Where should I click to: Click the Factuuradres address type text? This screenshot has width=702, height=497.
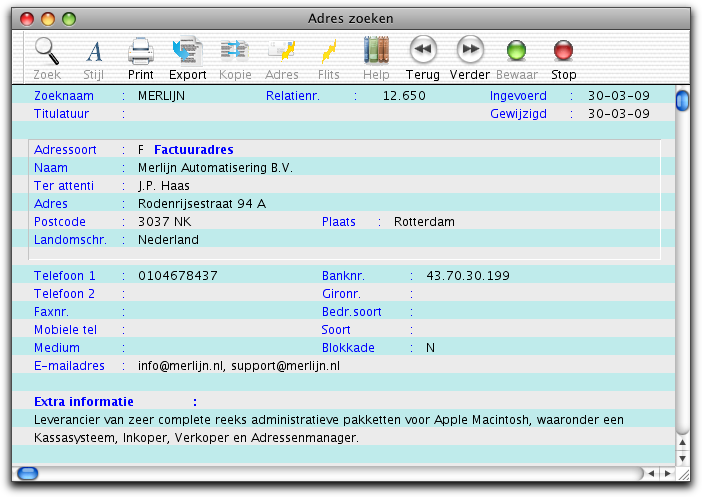pyautogui.click(x=194, y=150)
